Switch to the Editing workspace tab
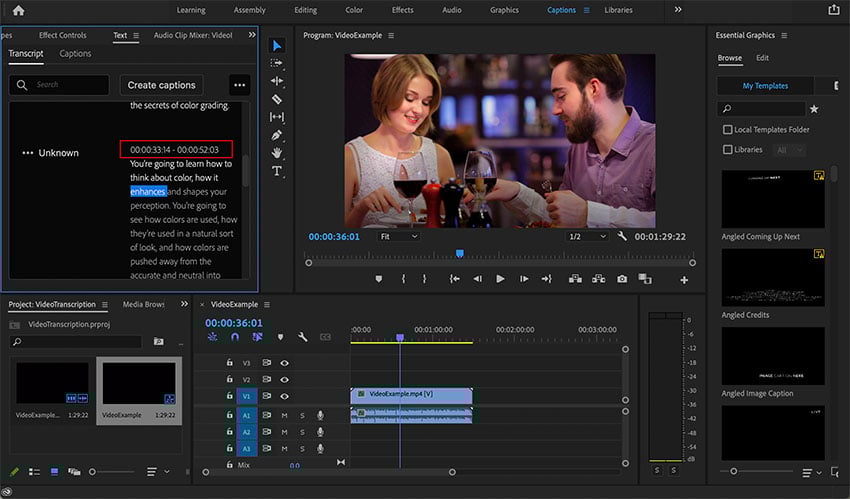The width and height of the screenshot is (850, 499). pyautogui.click(x=305, y=10)
